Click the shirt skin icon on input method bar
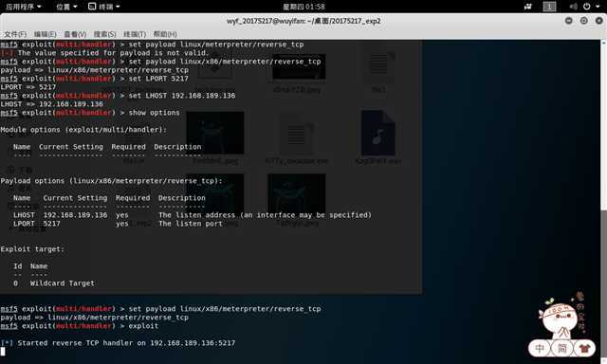 point(584,349)
